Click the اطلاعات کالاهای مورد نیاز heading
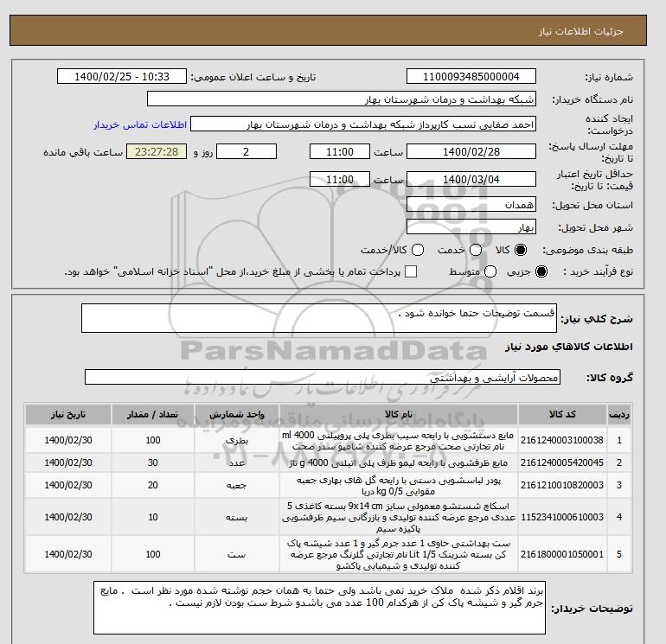Viewport: 666px width, 644px height. [x=569, y=347]
